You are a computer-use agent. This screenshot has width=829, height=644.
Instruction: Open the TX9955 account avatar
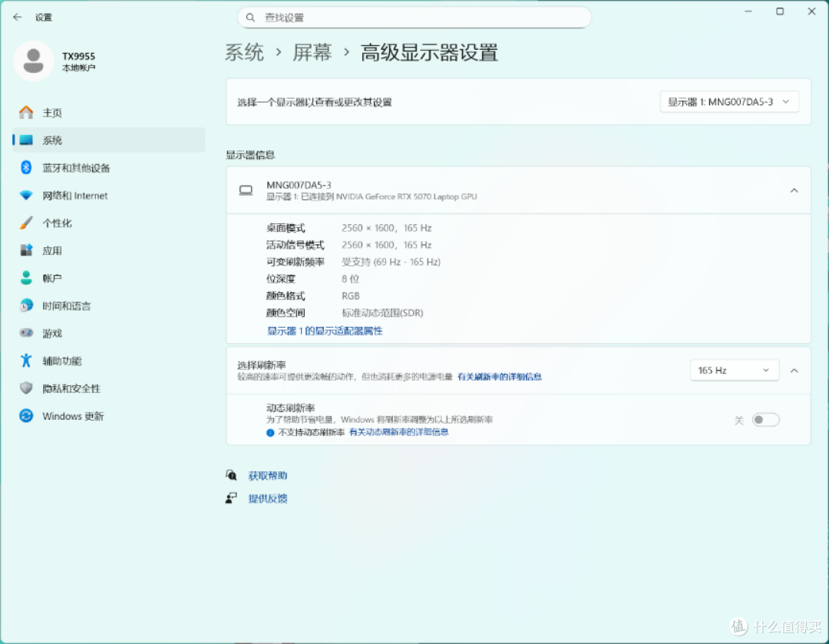click(33, 61)
